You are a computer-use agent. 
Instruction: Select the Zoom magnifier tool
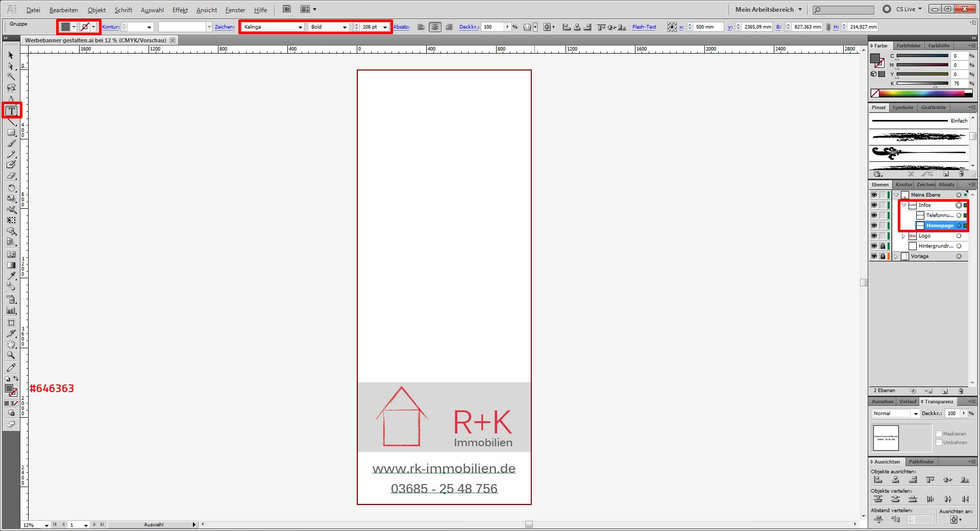coord(11,355)
